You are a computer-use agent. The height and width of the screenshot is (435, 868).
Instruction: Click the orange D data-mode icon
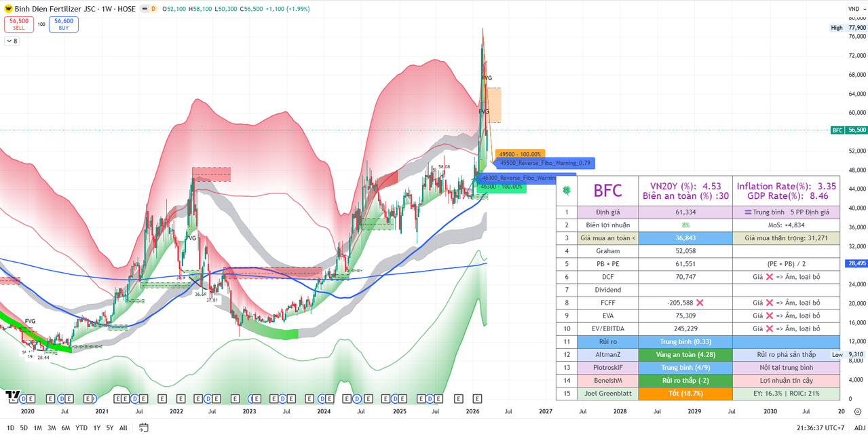click(153, 9)
